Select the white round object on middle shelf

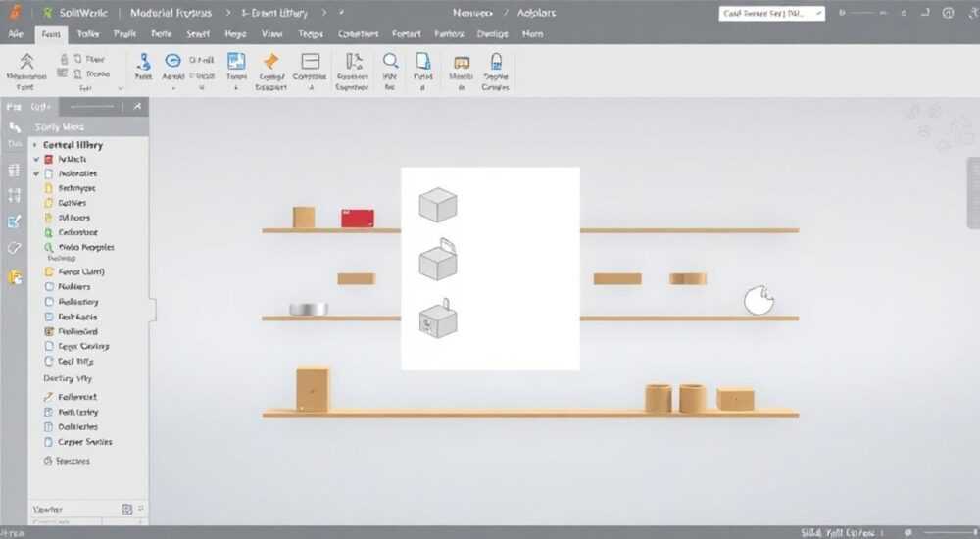coord(759,300)
